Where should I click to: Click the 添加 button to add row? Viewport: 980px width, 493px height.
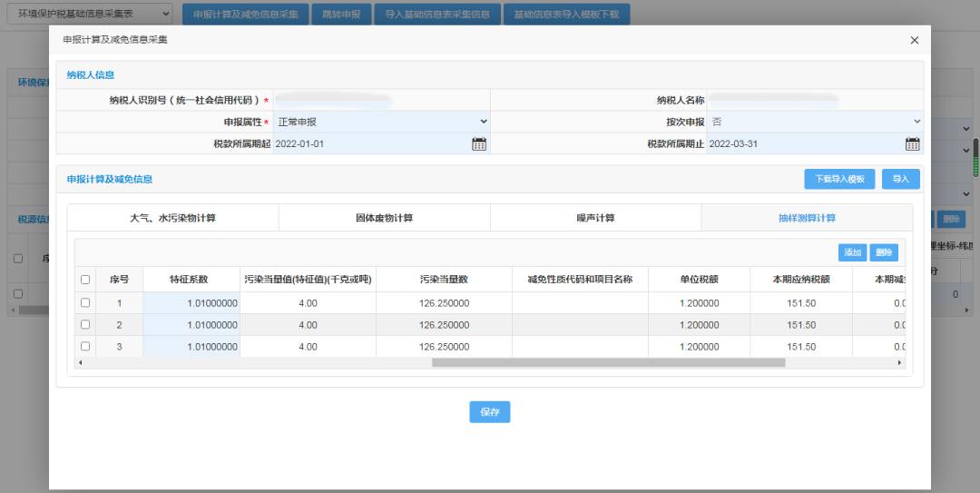pyautogui.click(x=852, y=252)
